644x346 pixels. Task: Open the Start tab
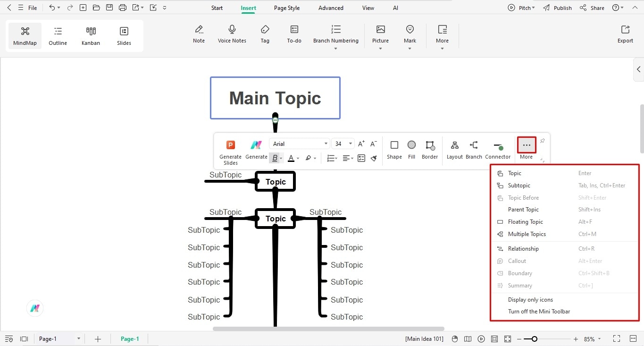217,8
